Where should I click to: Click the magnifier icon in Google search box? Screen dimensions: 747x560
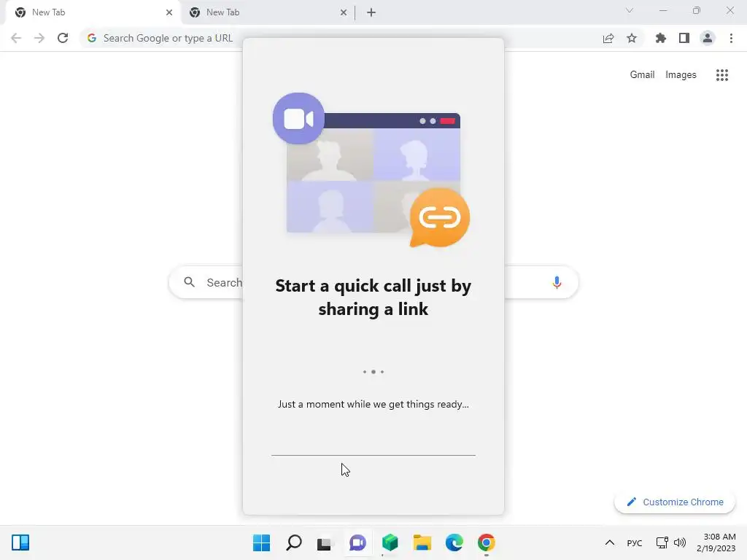pyautogui.click(x=189, y=282)
